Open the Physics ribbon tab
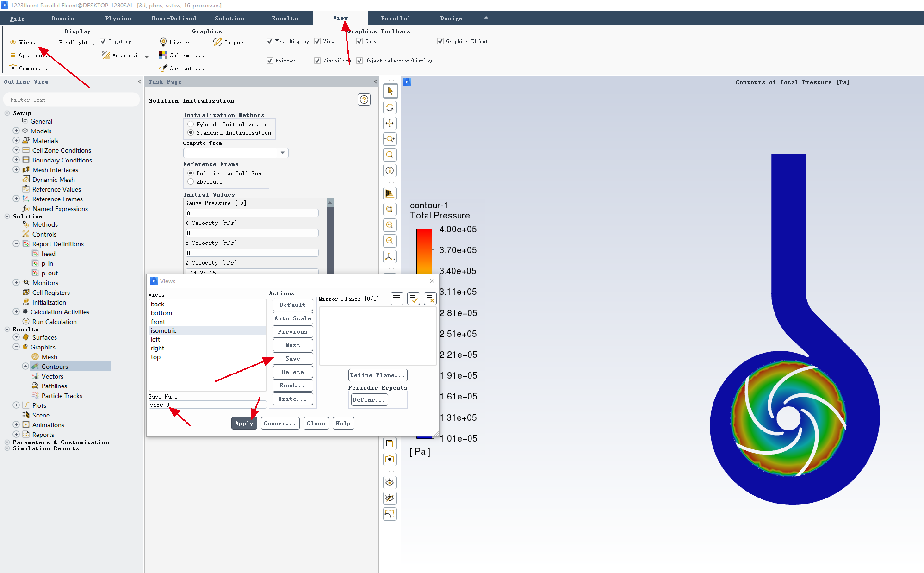 click(118, 19)
